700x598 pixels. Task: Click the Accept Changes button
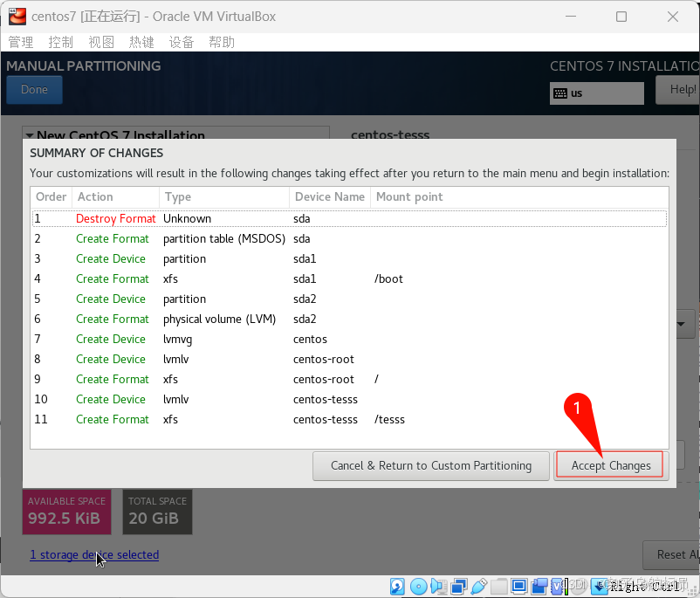pos(611,465)
